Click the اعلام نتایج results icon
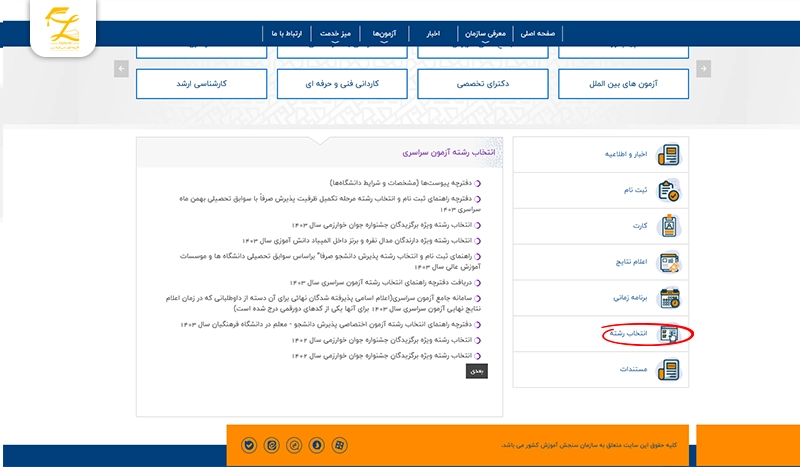The height and width of the screenshot is (467, 800). [x=669, y=262]
